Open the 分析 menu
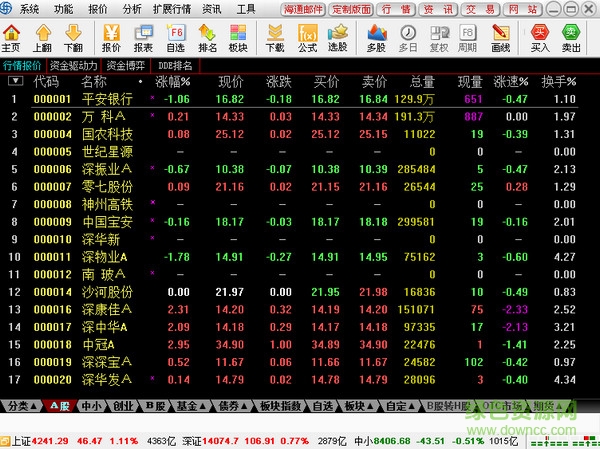Image resolution: width=600 pixels, height=449 pixels. [x=132, y=9]
